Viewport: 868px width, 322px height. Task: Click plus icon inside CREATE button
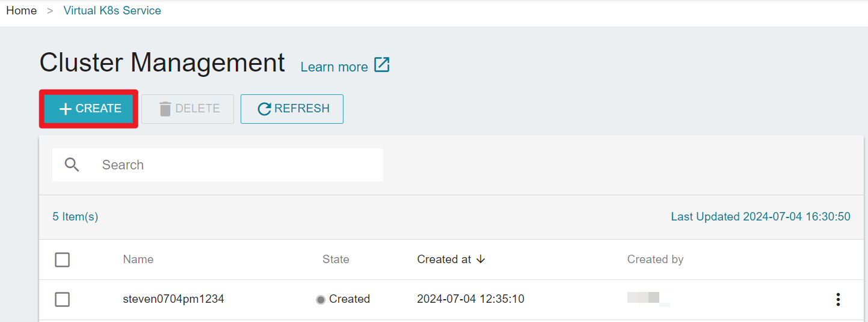[66, 109]
